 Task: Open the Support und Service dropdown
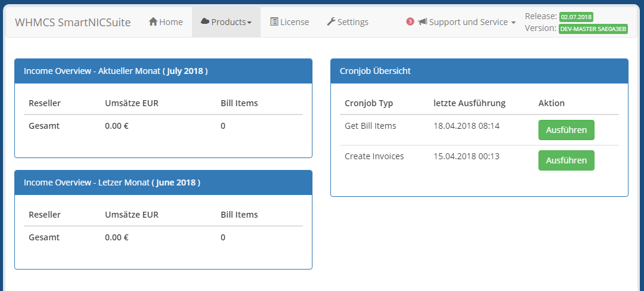466,22
